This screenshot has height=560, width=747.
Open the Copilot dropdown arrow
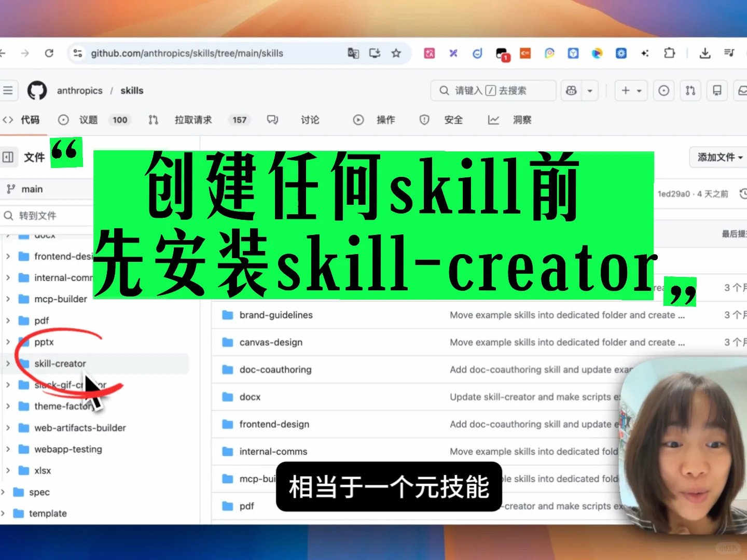(x=590, y=90)
